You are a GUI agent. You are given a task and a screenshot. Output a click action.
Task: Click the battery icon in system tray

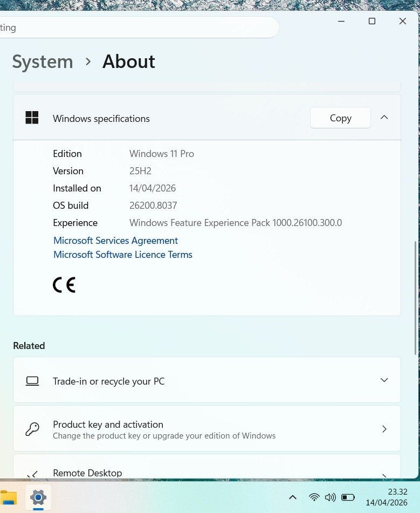click(x=348, y=497)
